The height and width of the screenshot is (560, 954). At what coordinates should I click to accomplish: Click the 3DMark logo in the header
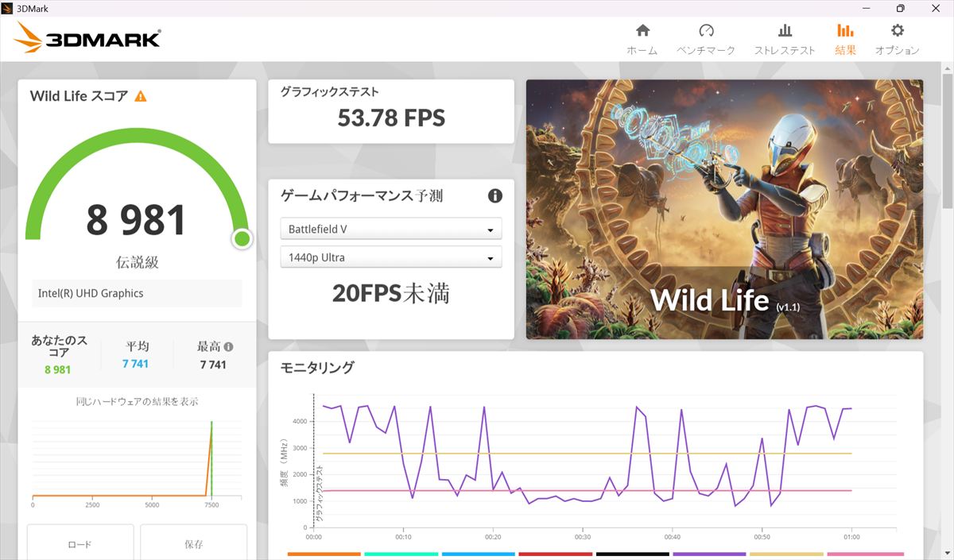click(x=87, y=38)
